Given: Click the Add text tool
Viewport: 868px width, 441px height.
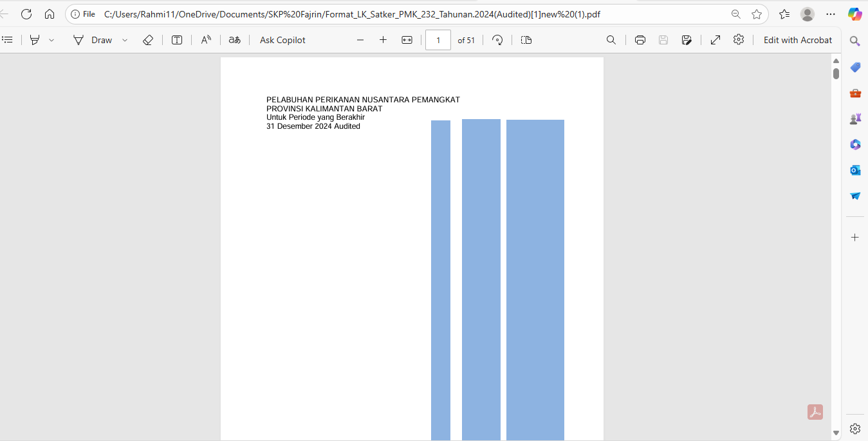Looking at the screenshot, I should [177, 40].
